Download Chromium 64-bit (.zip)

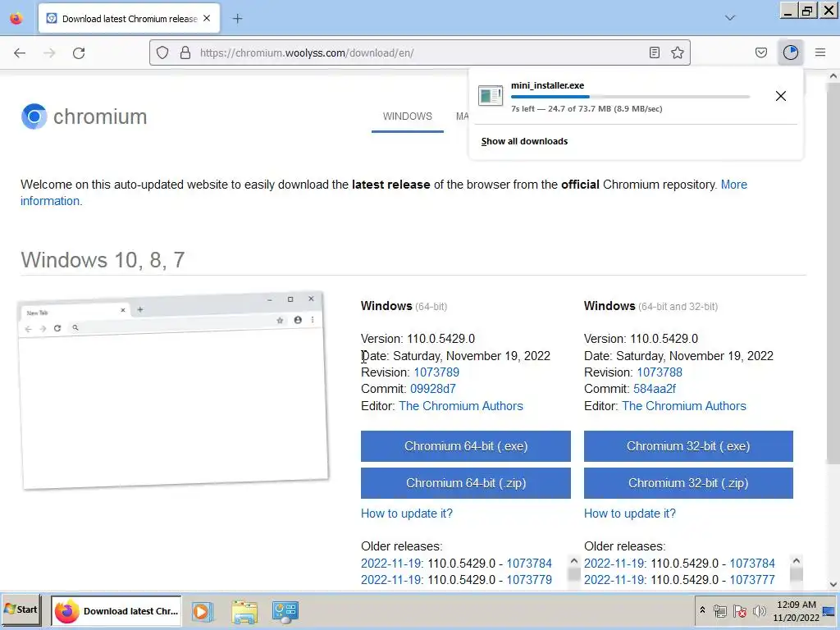point(466,483)
